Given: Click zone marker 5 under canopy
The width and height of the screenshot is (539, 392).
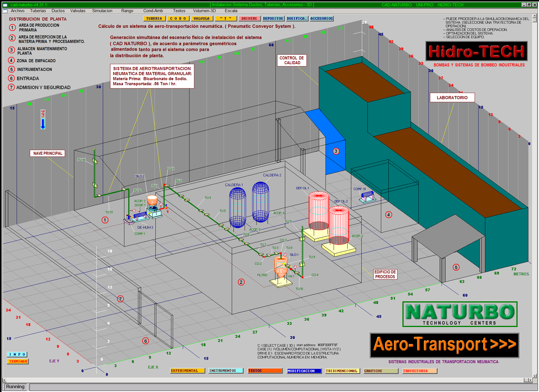Looking at the screenshot, I should coord(456,267).
